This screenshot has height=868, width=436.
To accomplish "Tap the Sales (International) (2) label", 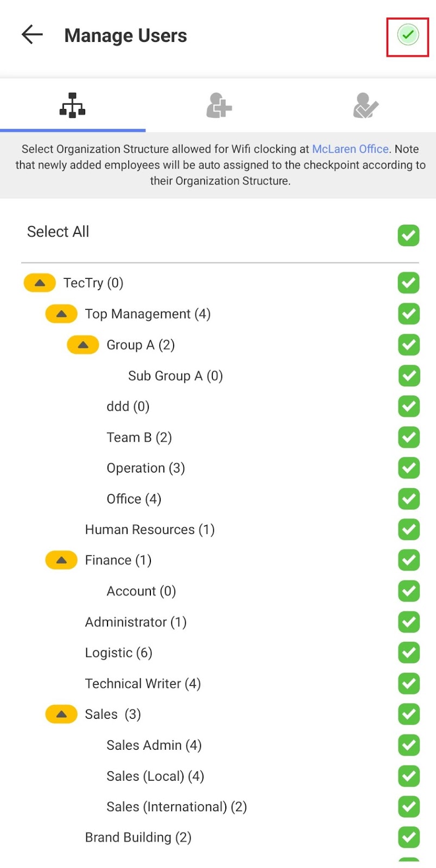I will pyautogui.click(x=176, y=807).
